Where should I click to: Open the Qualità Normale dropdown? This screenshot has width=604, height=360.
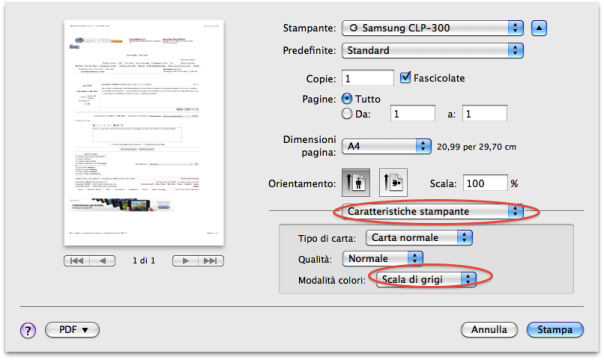click(x=383, y=258)
